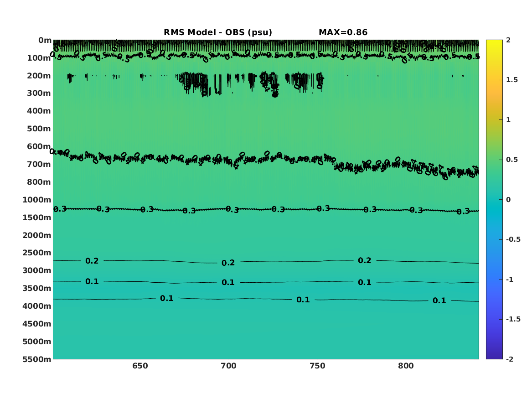Click the colorbar tick label '0'
Screen dimensions: 532x399
click(508, 200)
